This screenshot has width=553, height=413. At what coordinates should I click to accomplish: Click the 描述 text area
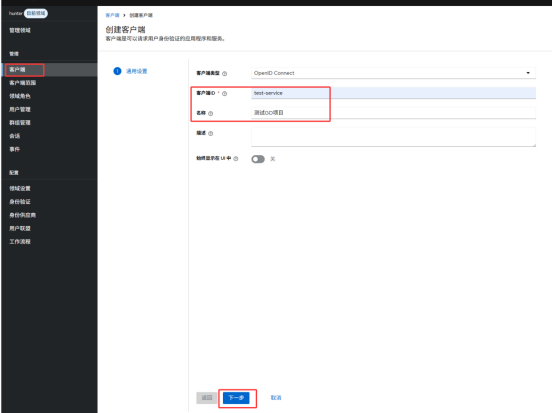393,137
